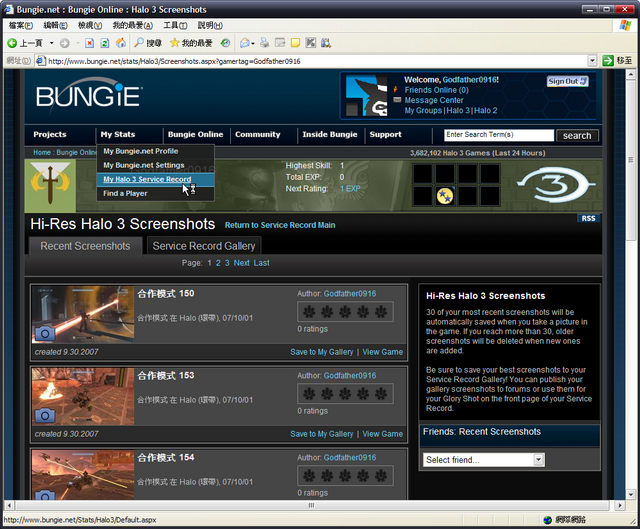
Task: Click the Last page link
Action: (261, 263)
